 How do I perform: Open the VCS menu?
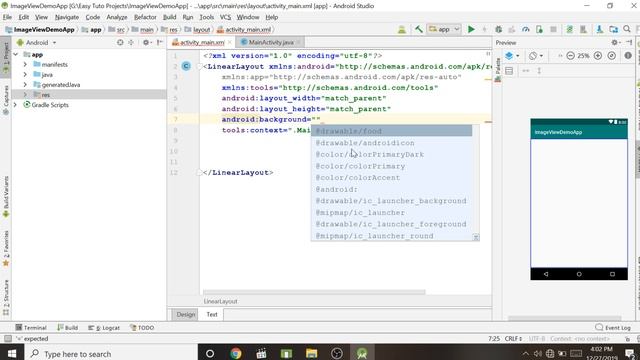click(225, 17)
